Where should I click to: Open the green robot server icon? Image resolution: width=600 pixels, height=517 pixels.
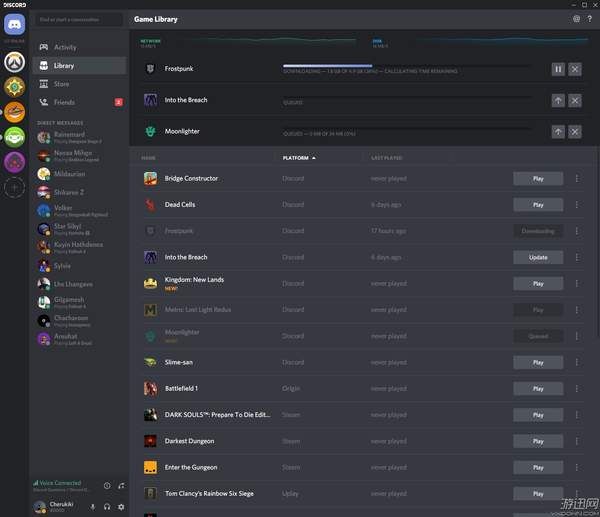(15, 137)
